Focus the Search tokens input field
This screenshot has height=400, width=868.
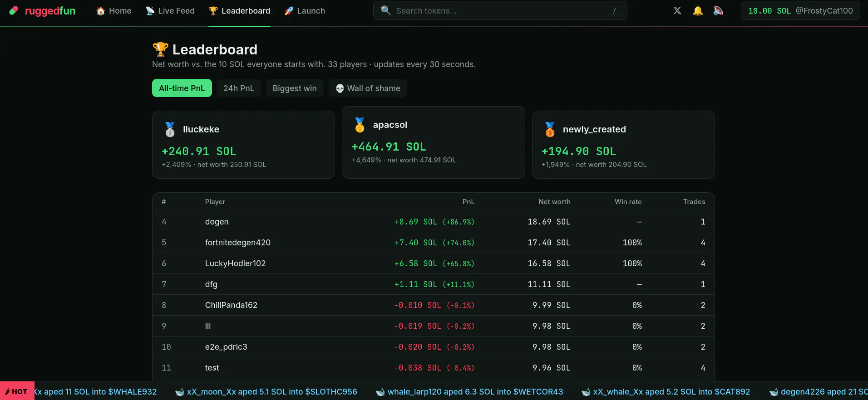tap(500, 10)
